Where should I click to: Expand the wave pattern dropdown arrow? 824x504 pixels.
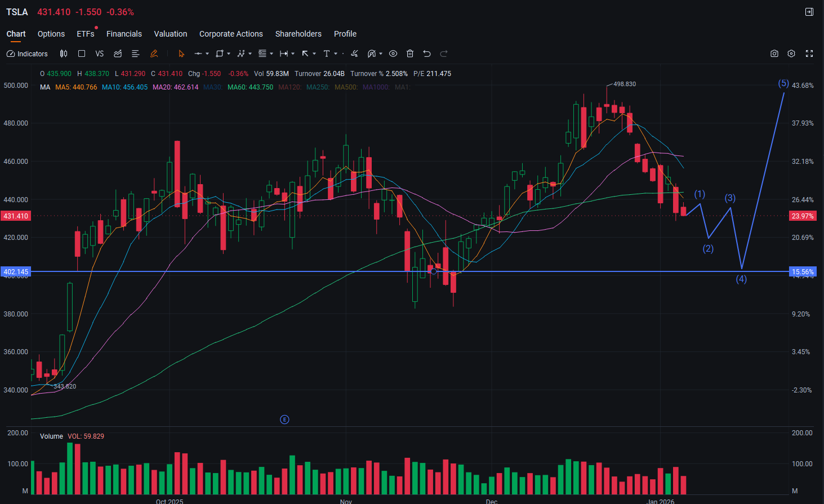pyautogui.click(x=250, y=53)
